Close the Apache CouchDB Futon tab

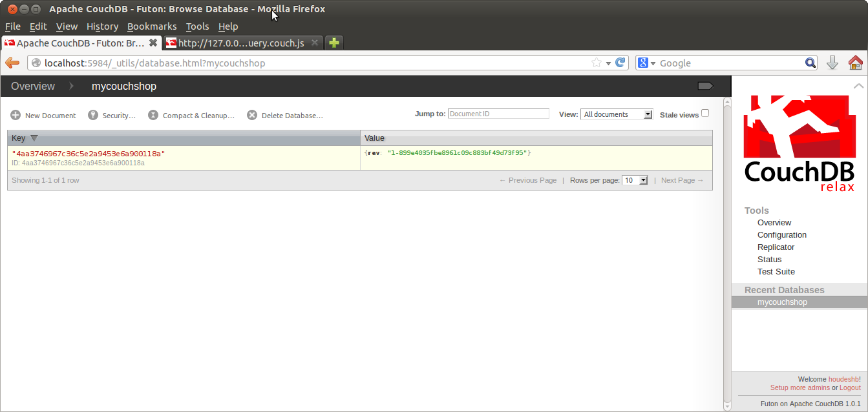click(153, 43)
